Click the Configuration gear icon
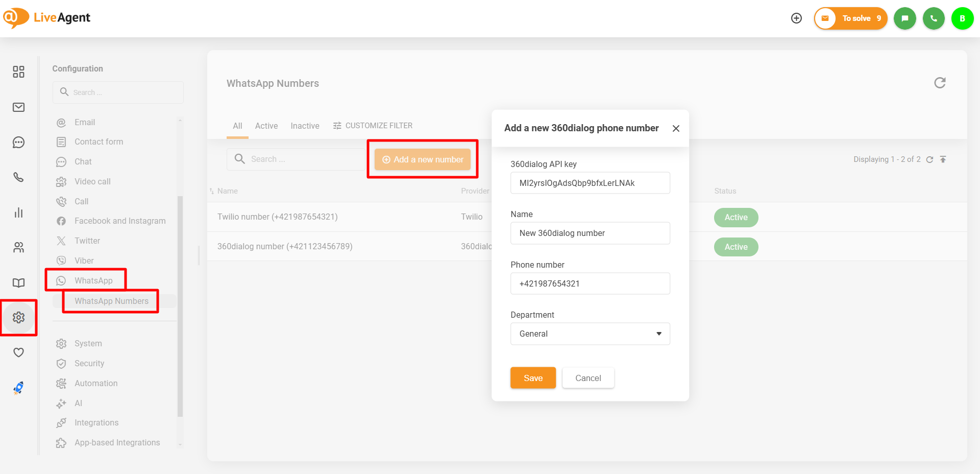Image resolution: width=980 pixels, height=474 pixels. click(x=18, y=318)
